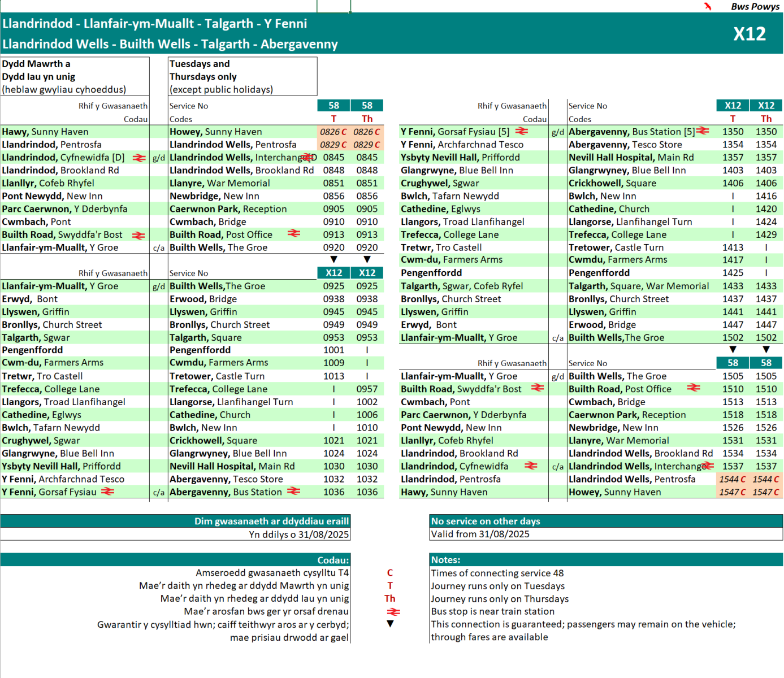Click the Journey runs only on Thursdays note
The image size is (784, 678).
click(500, 599)
